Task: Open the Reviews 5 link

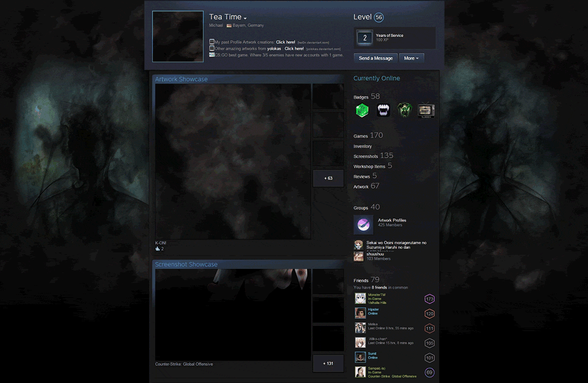Action: click(x=365, y=176)
